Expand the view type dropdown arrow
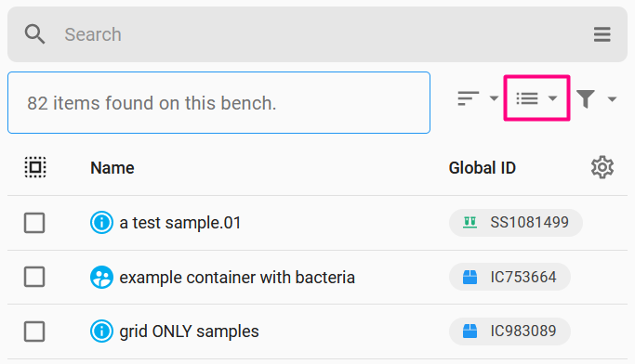 (x=552, y=98)
